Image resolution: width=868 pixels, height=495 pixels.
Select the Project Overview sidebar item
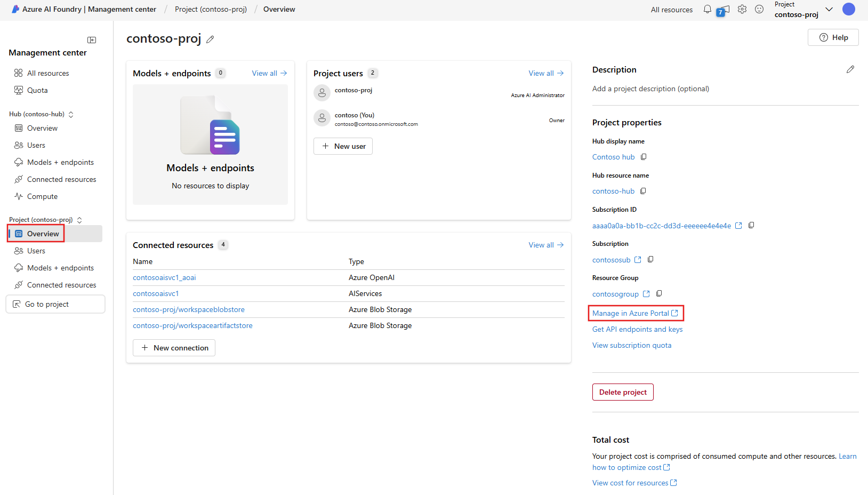tap(55, 234)
